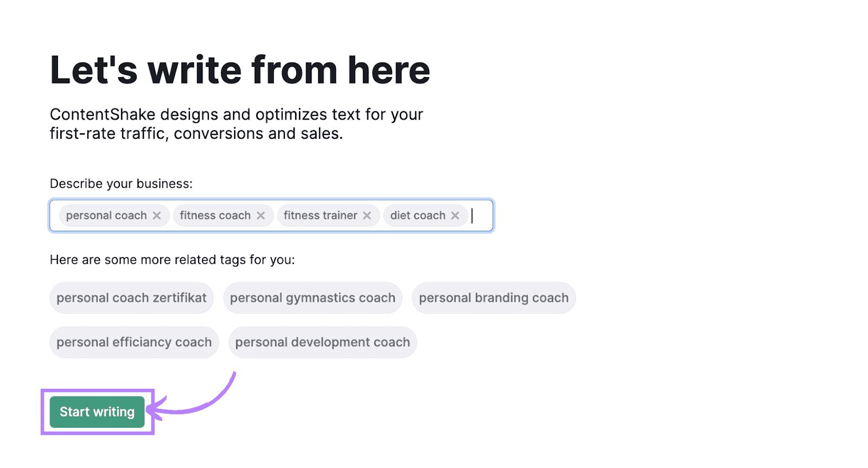
Task: Place the cursor after the "diet coach" tag
Action: [x=474, y=215]
